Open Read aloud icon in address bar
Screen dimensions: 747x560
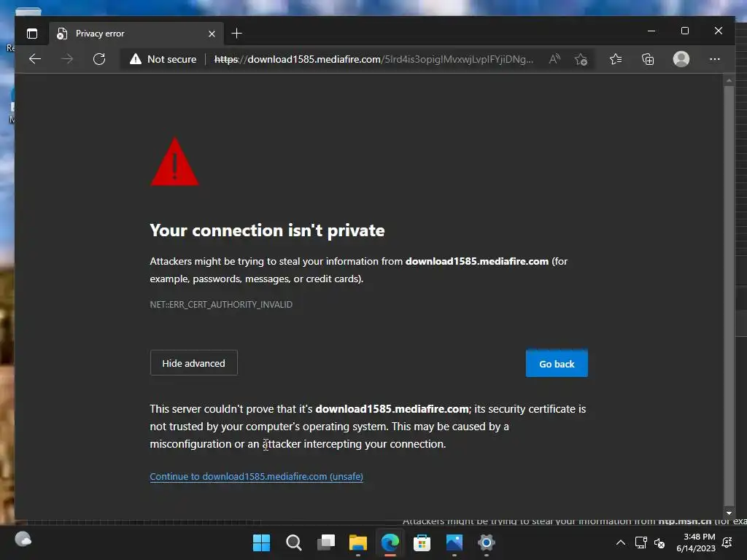coord(554,59)
